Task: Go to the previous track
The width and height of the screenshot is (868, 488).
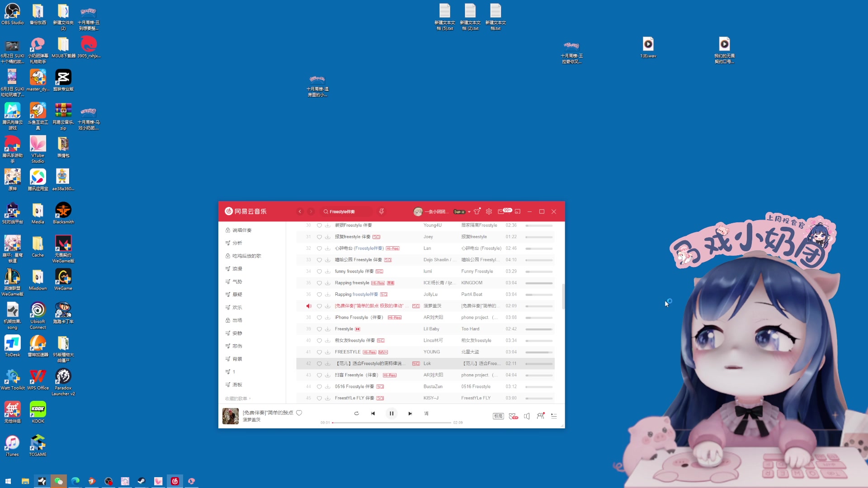Action: pyautogui.click(x=373, y=413)
